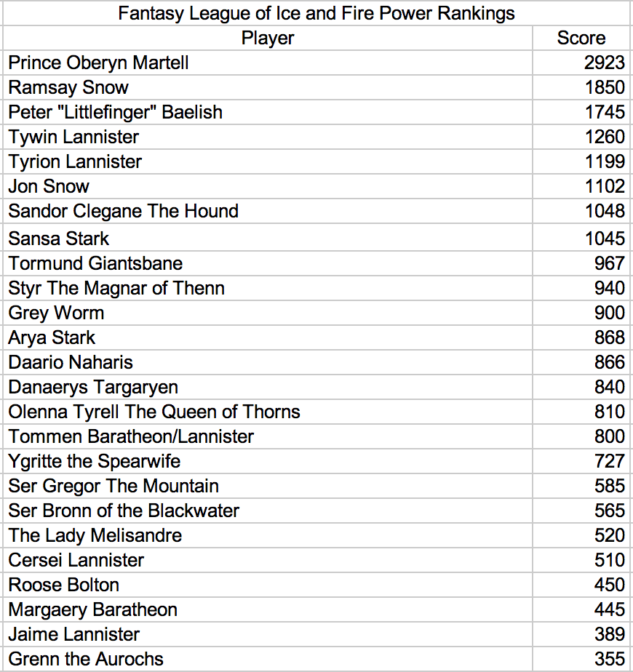Screen dimensions: 633x672
Task: Select the Ramsay Snow cell
Action: click(268, 88)
